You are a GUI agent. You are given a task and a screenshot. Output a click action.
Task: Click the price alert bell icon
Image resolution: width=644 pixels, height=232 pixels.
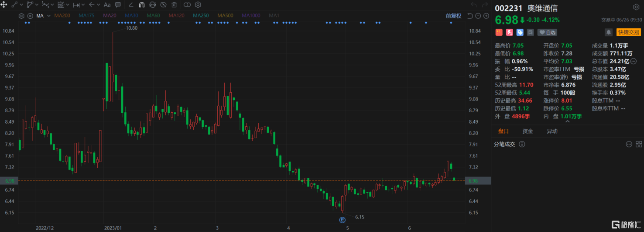pos(608,32)
